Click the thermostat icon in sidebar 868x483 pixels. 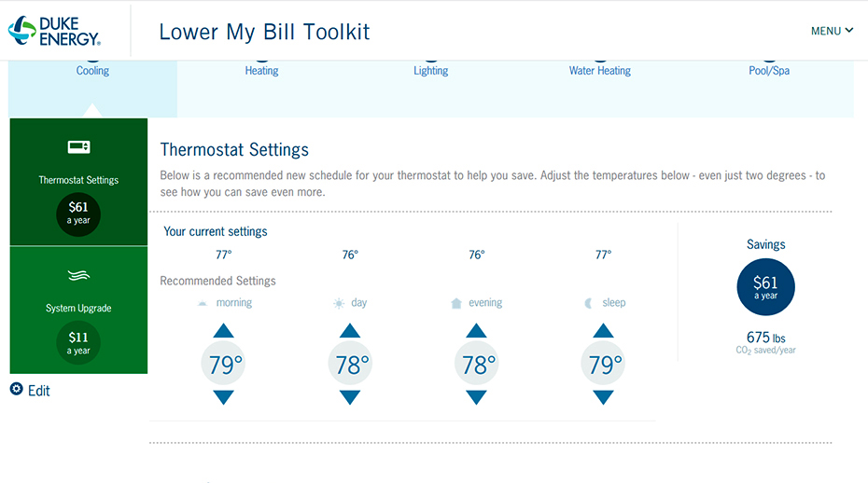point(78,146)
